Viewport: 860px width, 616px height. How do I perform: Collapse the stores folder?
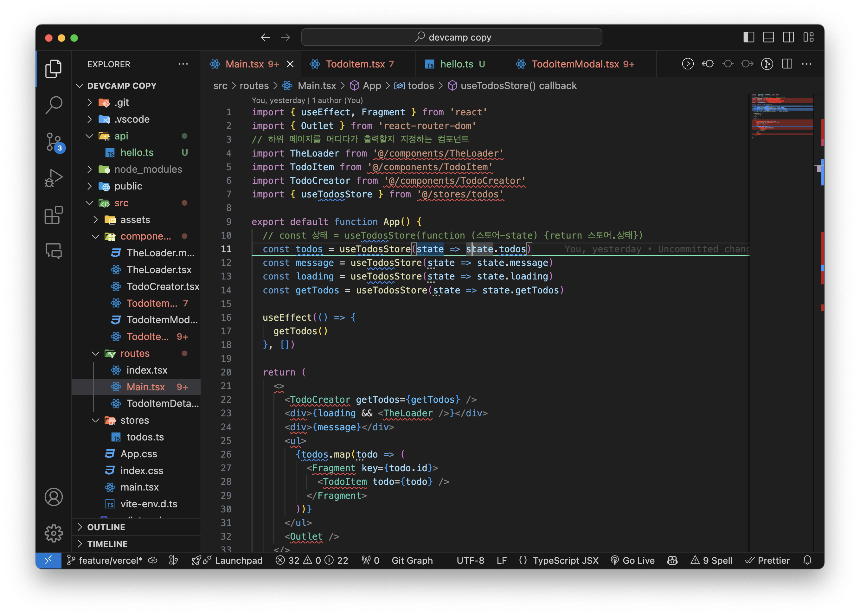134,420
